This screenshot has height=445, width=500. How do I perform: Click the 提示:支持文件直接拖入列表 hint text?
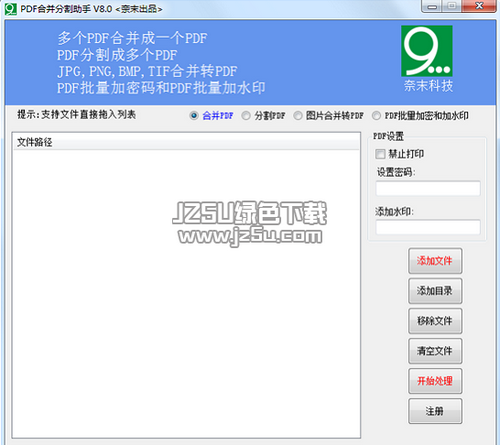(76, 115)
